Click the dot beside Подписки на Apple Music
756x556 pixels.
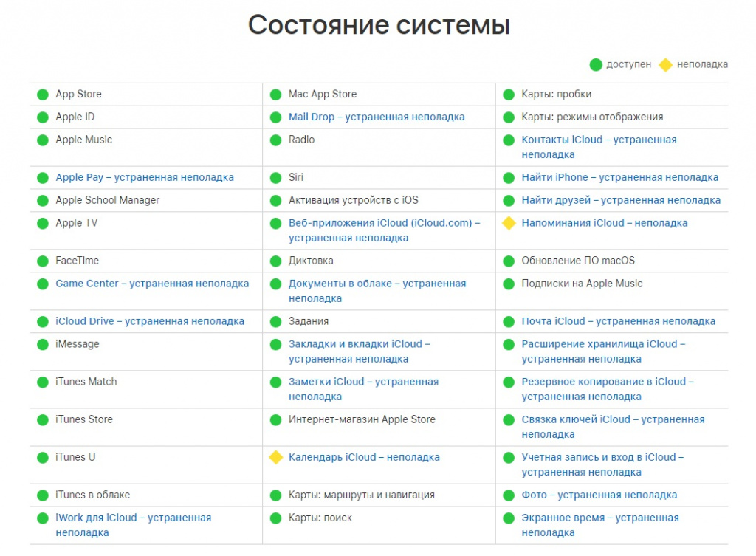[x=509, y=284]
